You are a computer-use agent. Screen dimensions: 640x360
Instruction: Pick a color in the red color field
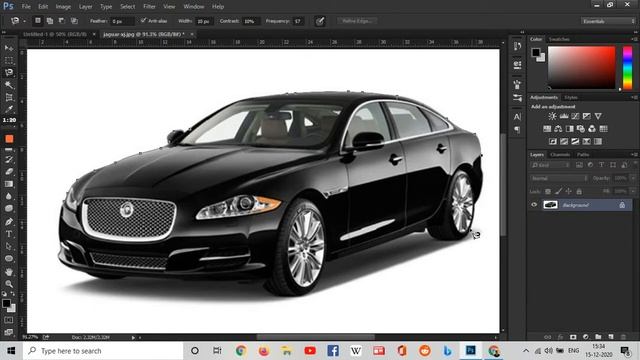581,67
